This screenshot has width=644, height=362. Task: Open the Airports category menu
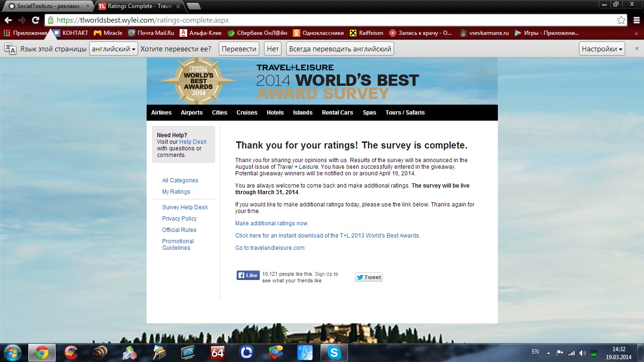coord(192,113)
